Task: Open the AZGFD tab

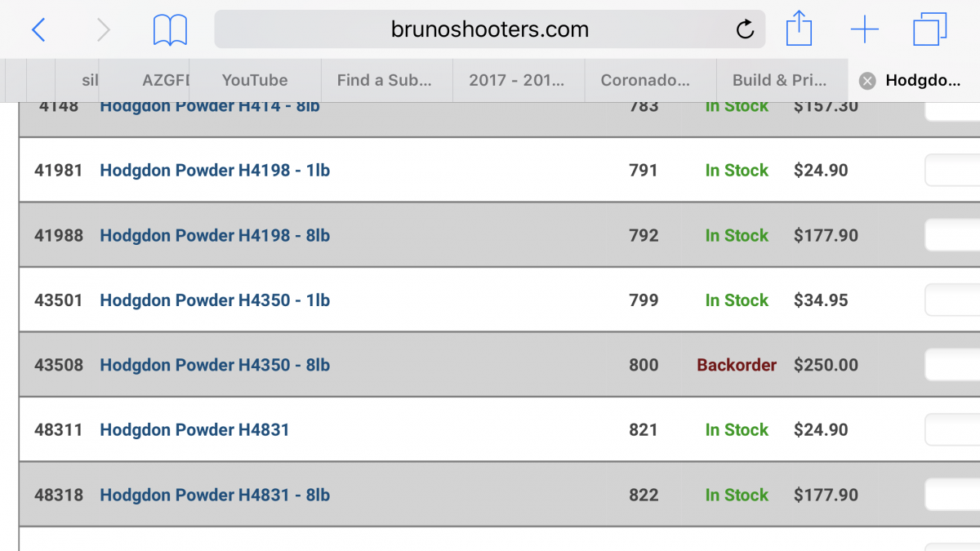Action: click(165, 80)
